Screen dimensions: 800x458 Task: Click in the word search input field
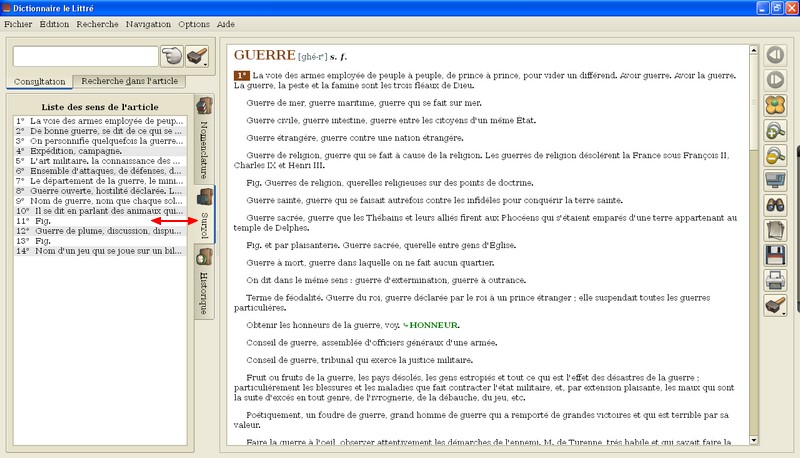tap(86, 56)
